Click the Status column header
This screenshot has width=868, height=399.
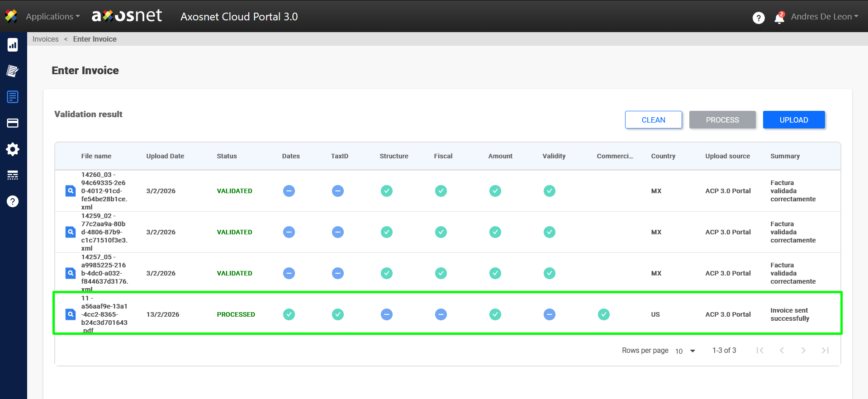click(x=227, y=156)
